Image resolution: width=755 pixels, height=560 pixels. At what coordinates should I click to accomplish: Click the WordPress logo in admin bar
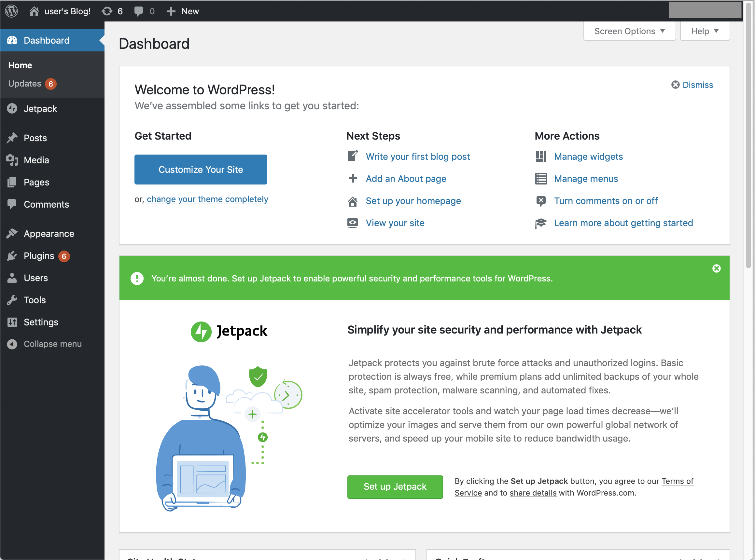pyautogui.click(x=11, y=11)
